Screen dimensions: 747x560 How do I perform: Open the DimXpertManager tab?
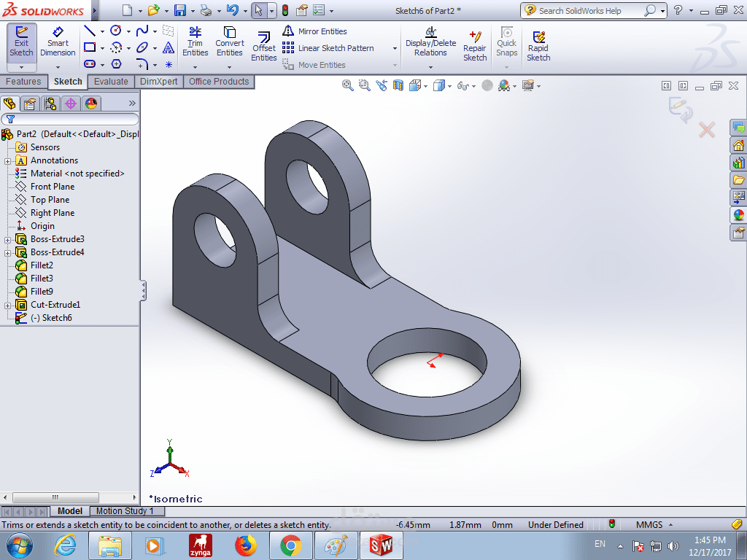(x=71, y=104)
